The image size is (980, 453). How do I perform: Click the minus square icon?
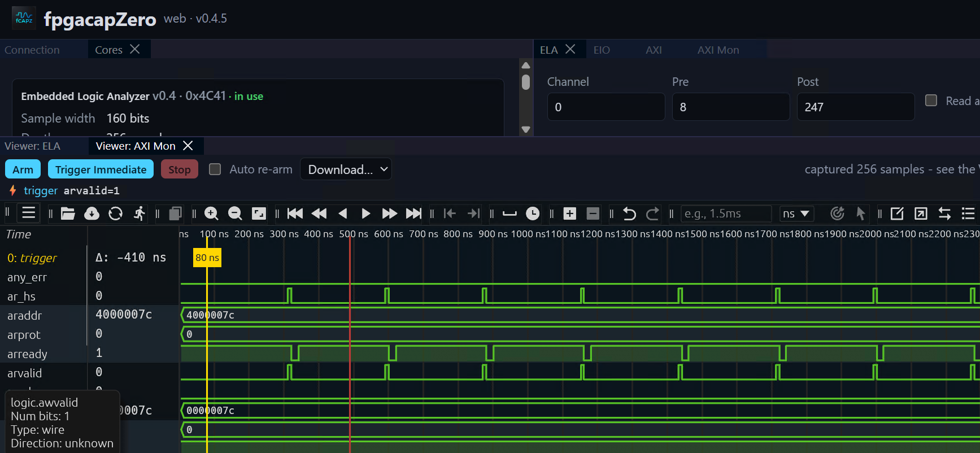(593, 214)
